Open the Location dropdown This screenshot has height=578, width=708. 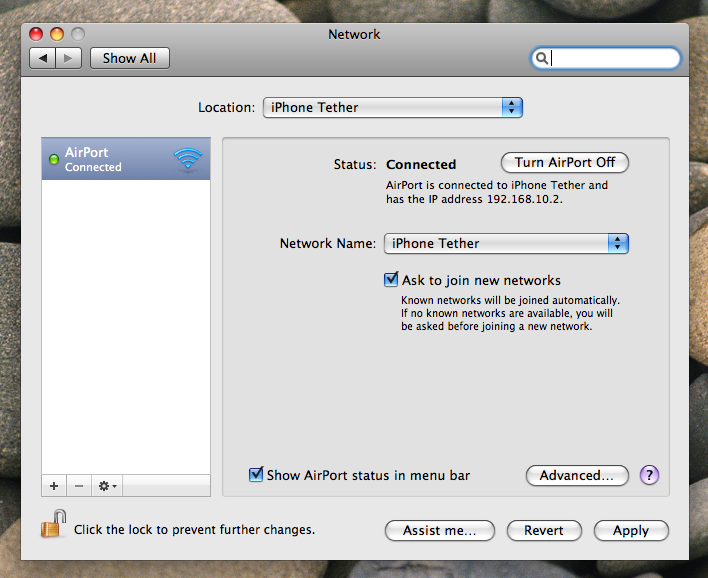point(393,107)
